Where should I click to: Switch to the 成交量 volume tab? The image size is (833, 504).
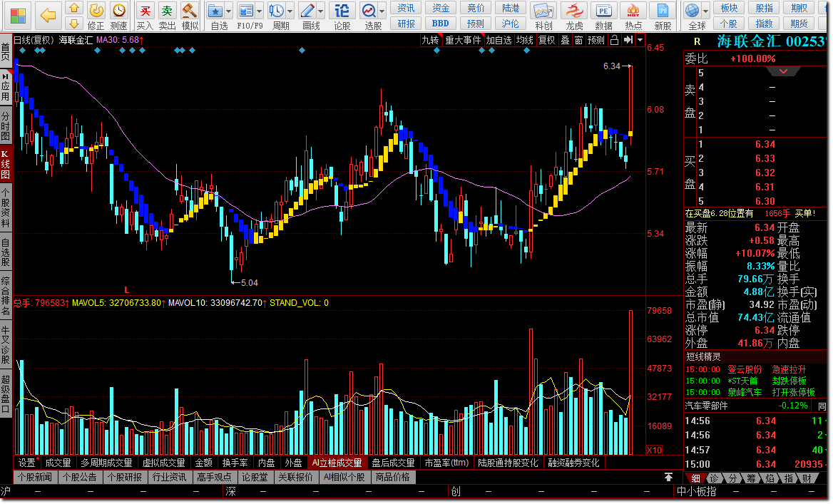point(58,463)
